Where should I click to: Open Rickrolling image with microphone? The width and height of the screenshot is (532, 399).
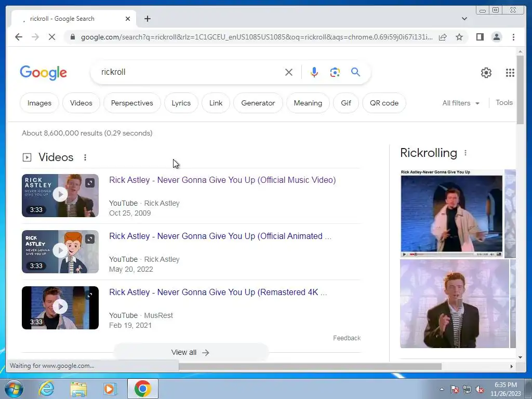[x=455, y=303]
